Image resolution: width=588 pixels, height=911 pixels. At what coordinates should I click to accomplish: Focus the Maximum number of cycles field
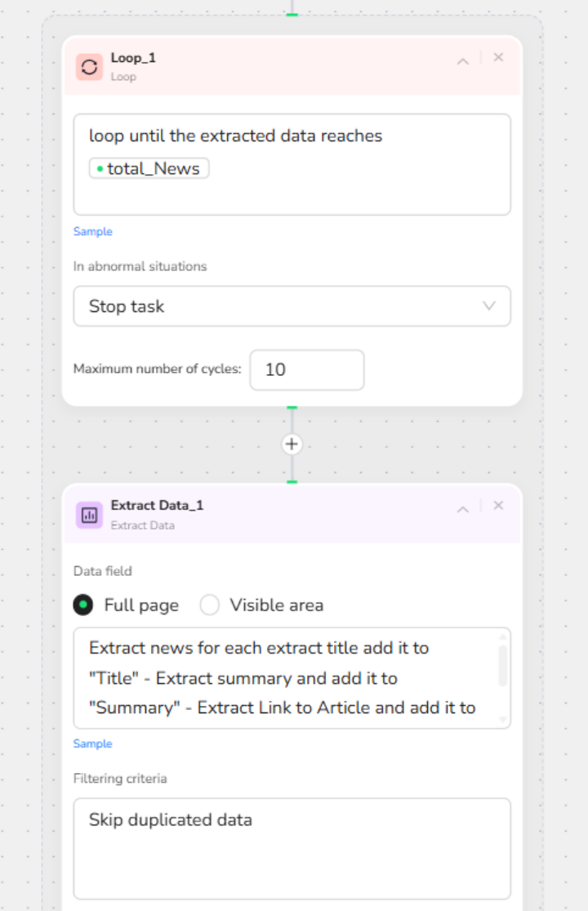tap(306, 369)
